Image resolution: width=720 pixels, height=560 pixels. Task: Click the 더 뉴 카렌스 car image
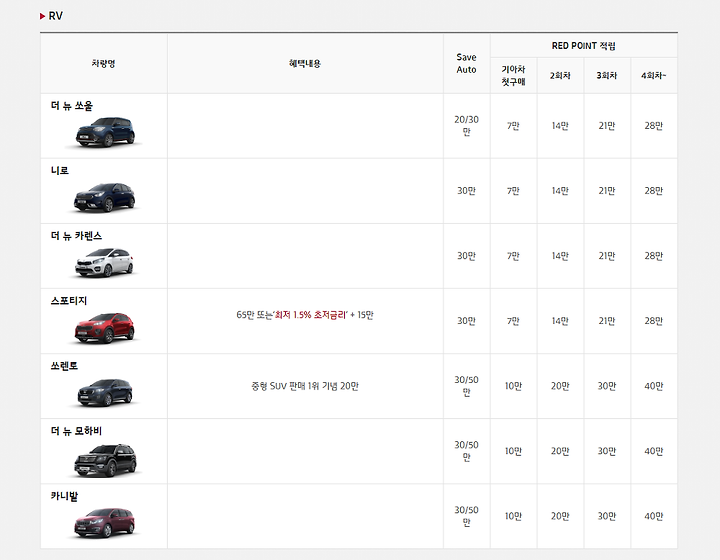[105, 263]
